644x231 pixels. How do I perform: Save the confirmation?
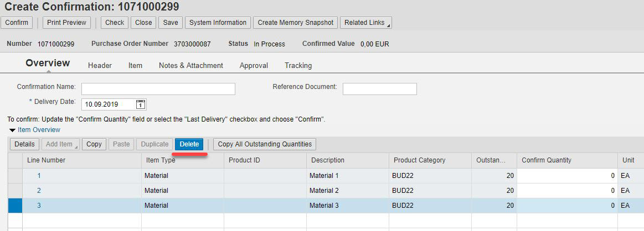[x=171, y=23]
